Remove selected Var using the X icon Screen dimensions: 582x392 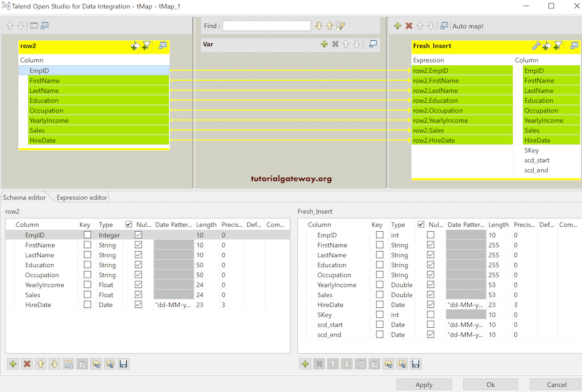[335, 44]
